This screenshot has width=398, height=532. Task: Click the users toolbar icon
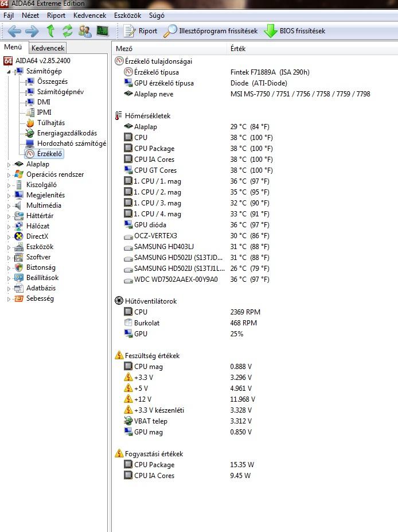tap(85, 31)
